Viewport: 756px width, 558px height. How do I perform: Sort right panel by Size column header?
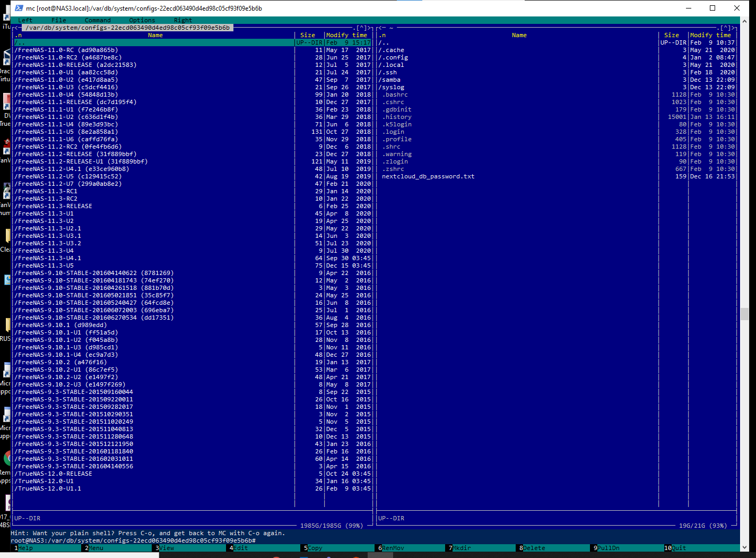pyautogui.click(x=672, y=35)
